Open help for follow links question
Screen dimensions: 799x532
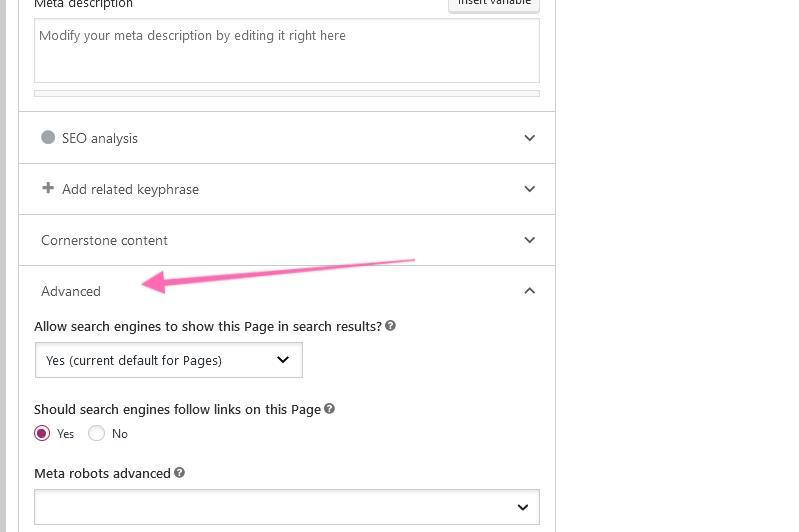point(330,409)
